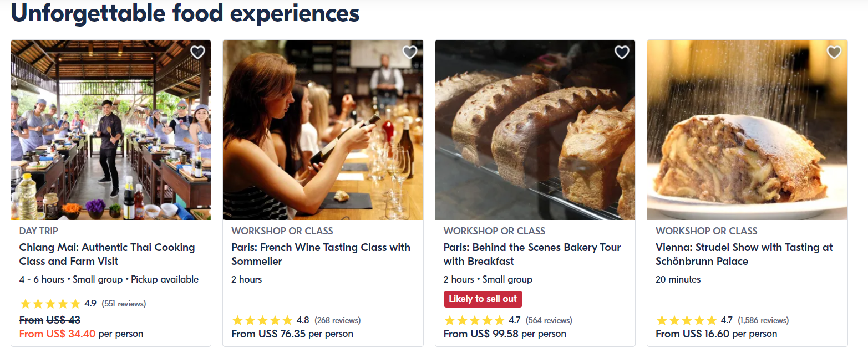
Task: View the bakery bread loaves photo
Action: click(x=535, y=130)
